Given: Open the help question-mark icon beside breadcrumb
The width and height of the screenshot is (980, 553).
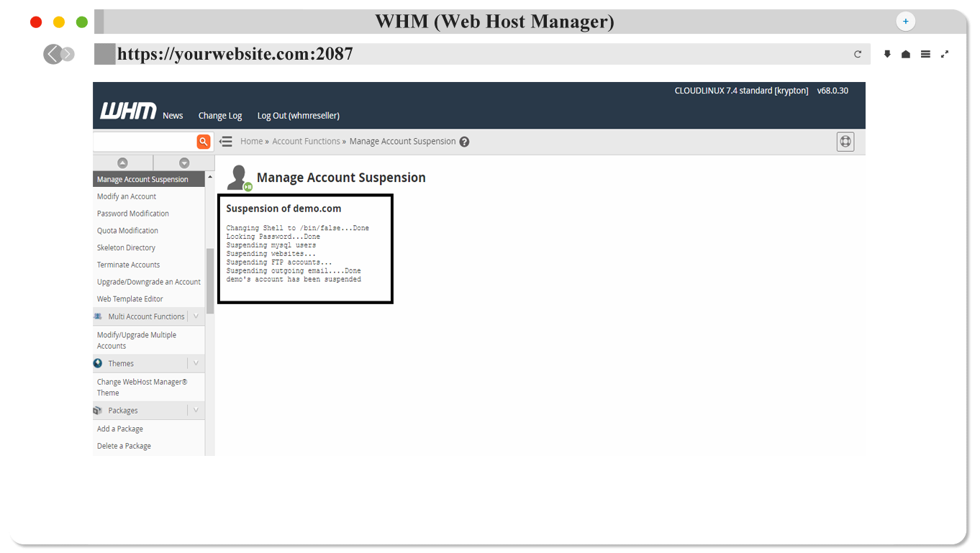Looking at the screenshot, I should point(464,142).
